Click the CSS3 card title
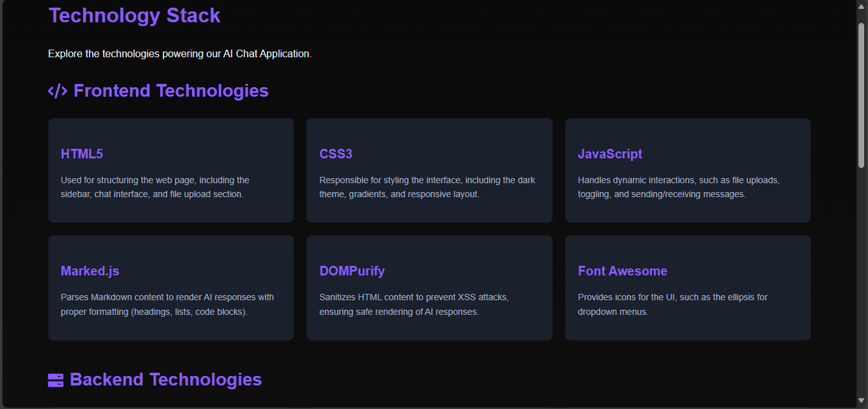 [x=336, y=154]
